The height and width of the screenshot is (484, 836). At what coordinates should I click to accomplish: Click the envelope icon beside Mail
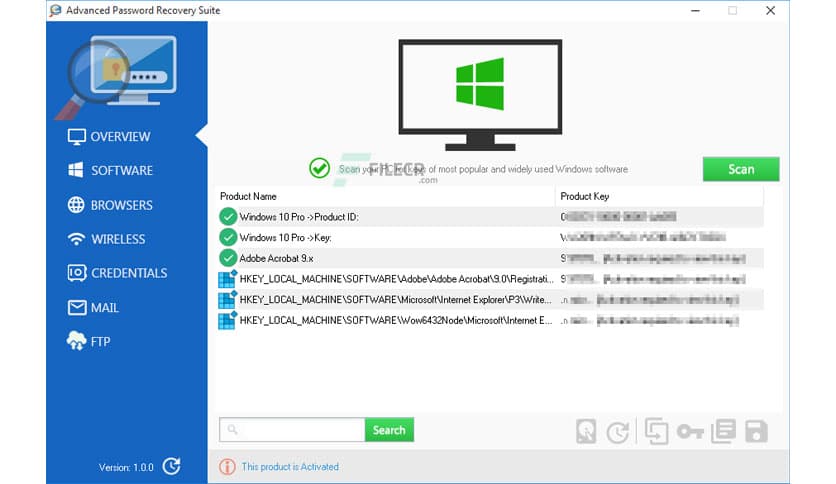[77, 308]
